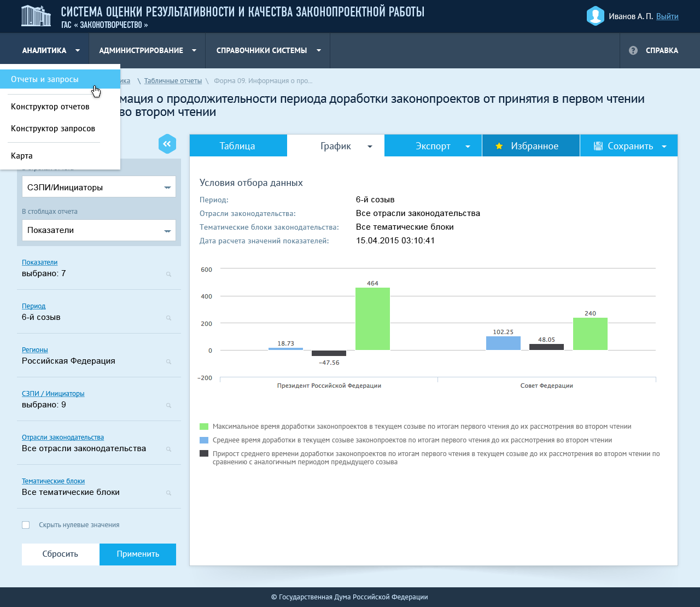The height and width of the screenshot is (607, 700).
Task: Open the Период filter link
Action: [34, 306]
